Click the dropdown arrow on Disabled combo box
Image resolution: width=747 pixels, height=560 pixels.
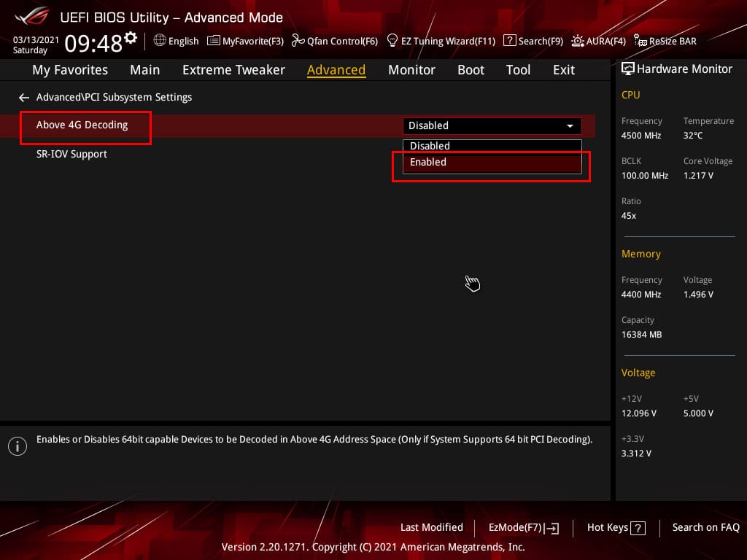[570, 126]
